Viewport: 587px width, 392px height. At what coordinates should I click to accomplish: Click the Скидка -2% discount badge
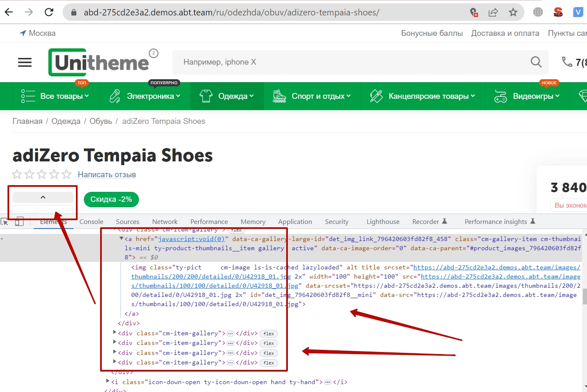(x=111, y=199)
